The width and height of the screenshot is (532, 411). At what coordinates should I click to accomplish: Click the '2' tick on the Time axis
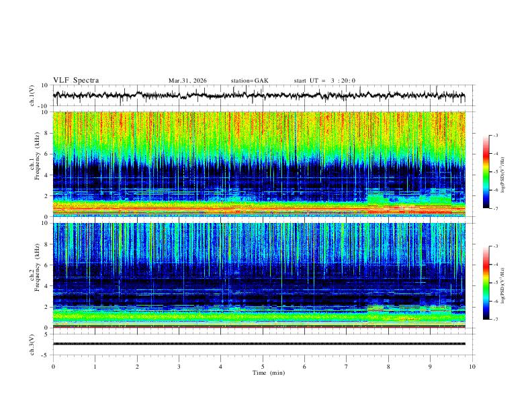[x=137, y=367]
